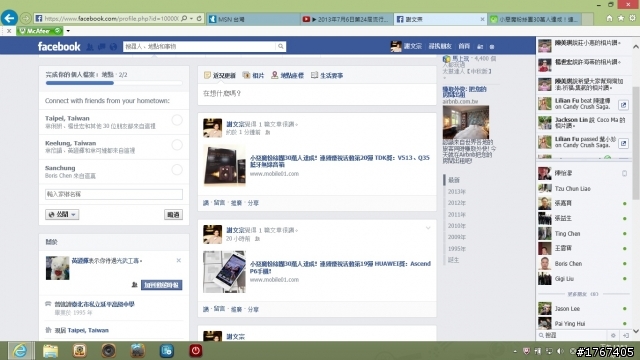Switch to the MSN 台灣 browser tab
The width and height of the screenshot is (640, 360).
click(x=253, y=19)
